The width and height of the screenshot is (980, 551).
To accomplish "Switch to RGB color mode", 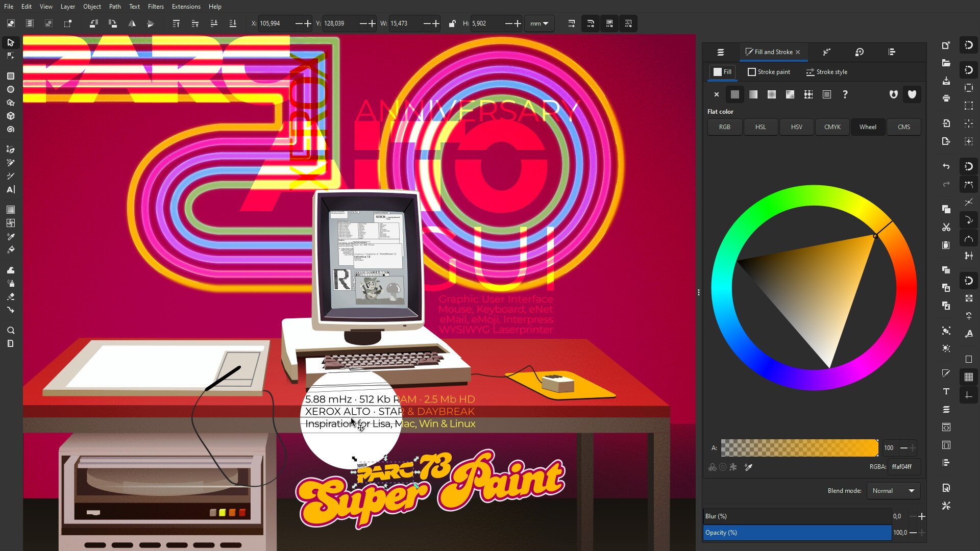I will click(x=725, y=127).
